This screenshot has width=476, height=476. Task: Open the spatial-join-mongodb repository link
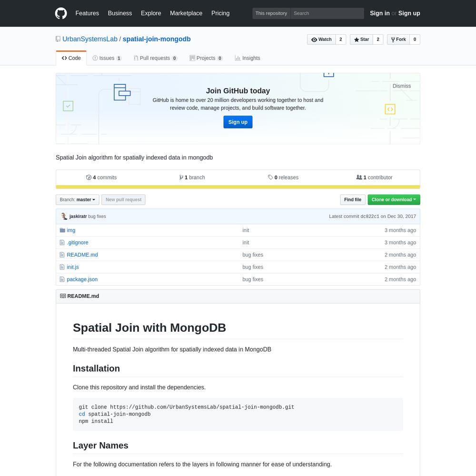click(x=157, y=39)
